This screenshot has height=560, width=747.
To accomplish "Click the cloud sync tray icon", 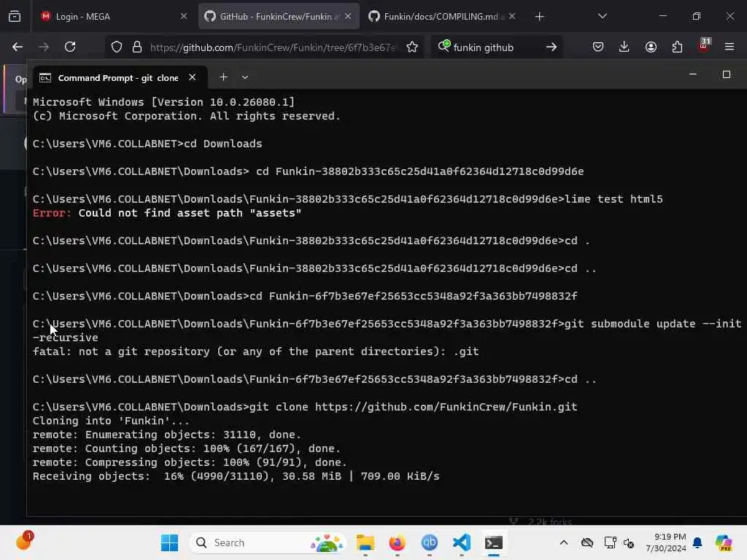I will (x=587, y=542).
